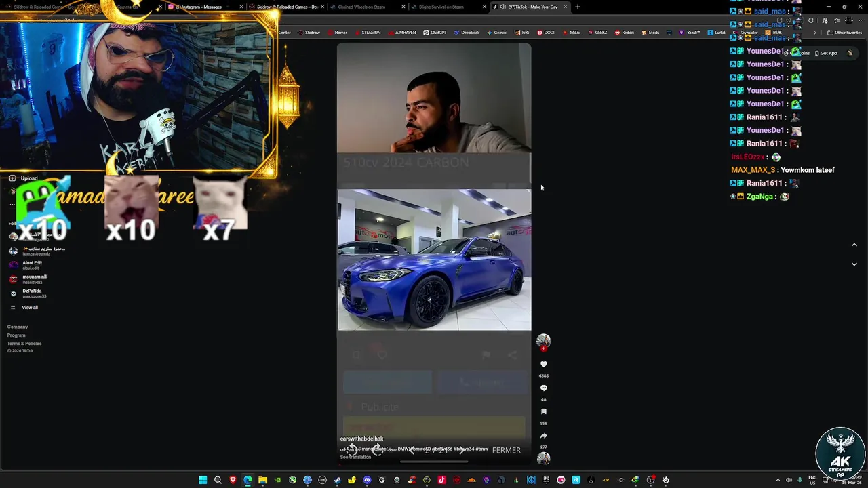Go to the next video with the down chevron
Viewport: 868px width, 488px height.
[854, 264]
